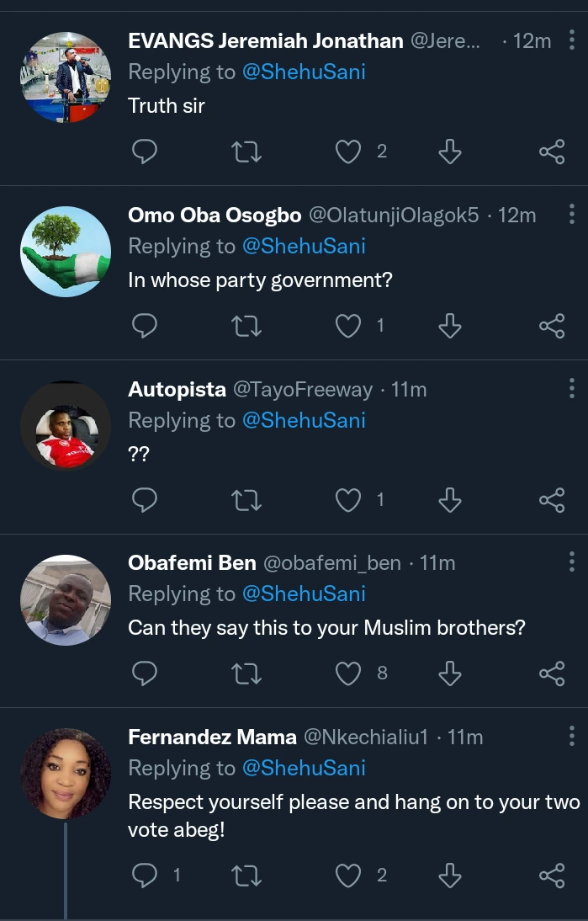Open three-dot menu on Obafemi Ben's tweet
Image resolution: width=588 pixels, height=921 pixels.
(x=572, y=562)
